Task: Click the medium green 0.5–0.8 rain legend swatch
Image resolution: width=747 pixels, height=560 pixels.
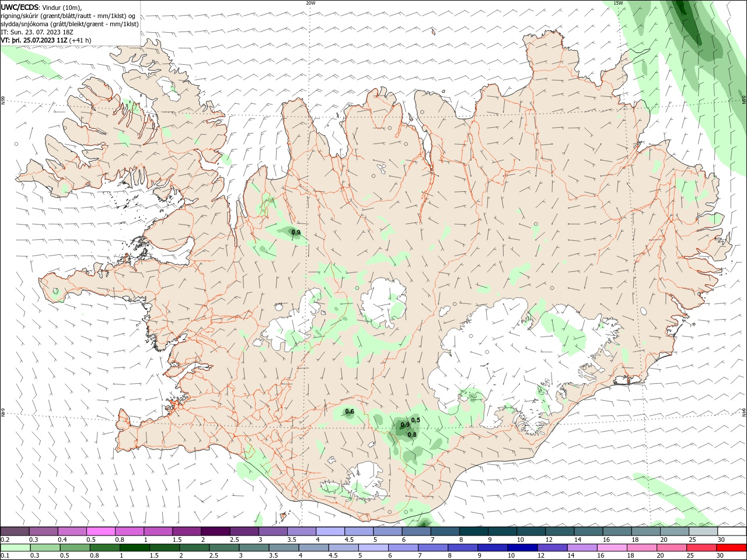Action: point(75,548)
